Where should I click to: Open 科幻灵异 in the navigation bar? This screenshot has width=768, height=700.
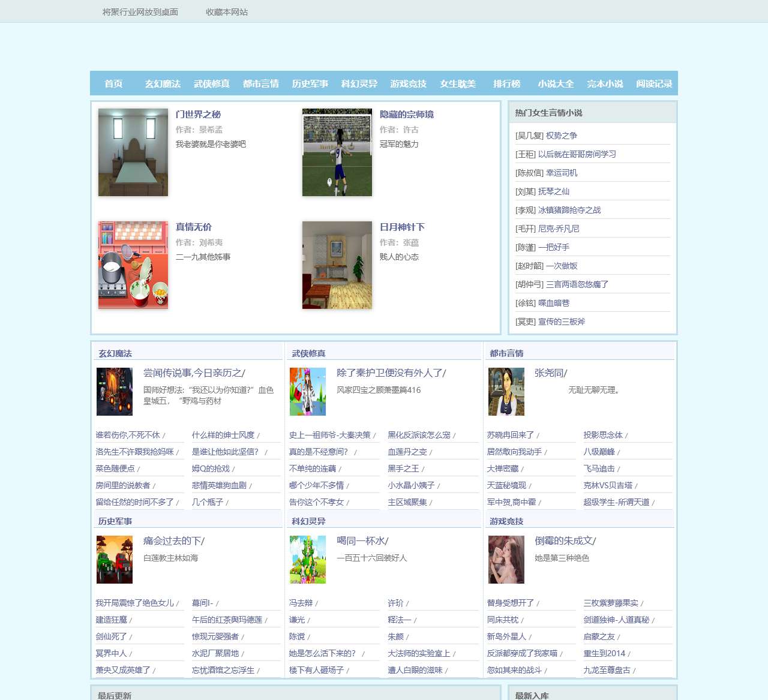point(359,84)
